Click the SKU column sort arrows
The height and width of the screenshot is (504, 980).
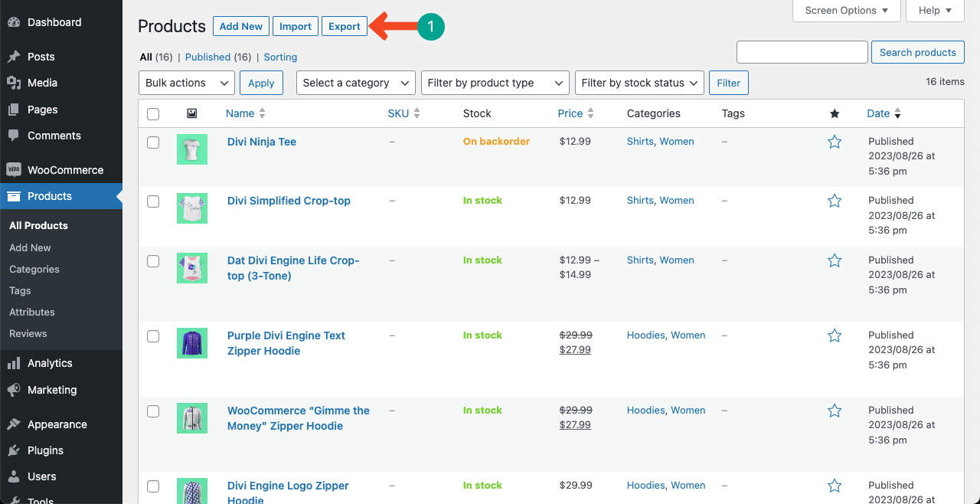(416, 113)
